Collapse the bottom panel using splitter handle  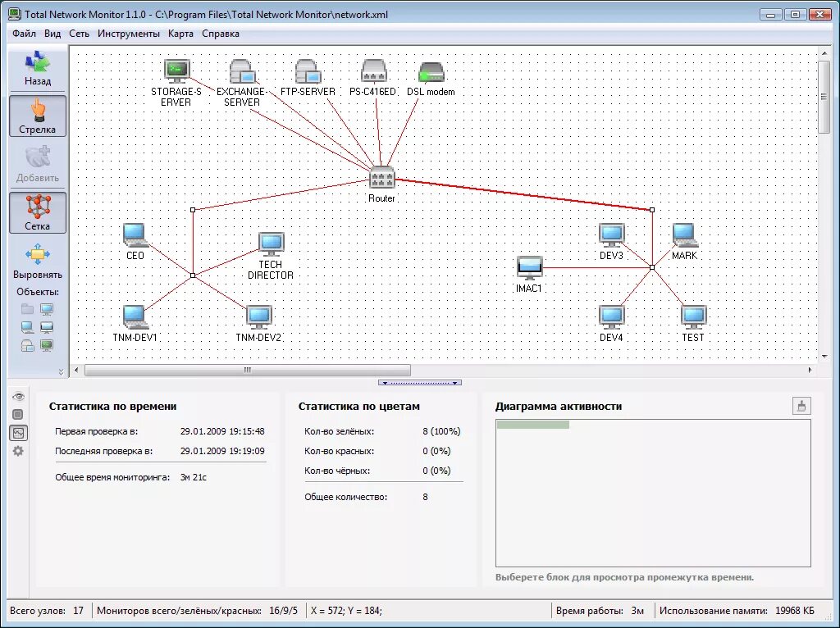(x=419, y=382)
